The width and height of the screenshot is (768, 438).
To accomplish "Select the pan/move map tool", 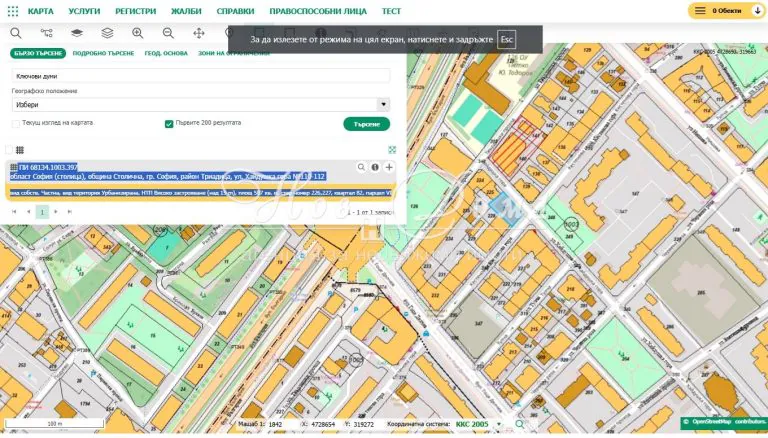I will [199, 33].
